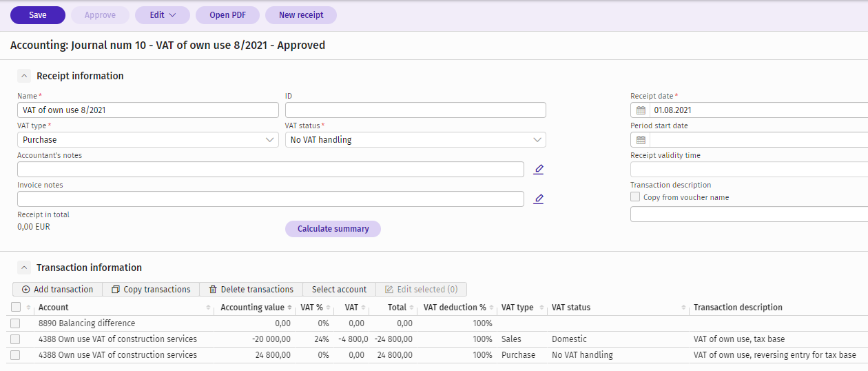This screenshot has height=371, width=868.
Task: Click into the Name input field
Action: pos(147,110)
